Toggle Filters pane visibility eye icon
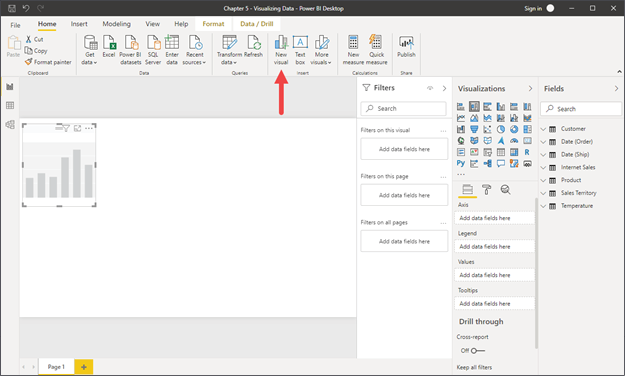 tap(430, 88)
